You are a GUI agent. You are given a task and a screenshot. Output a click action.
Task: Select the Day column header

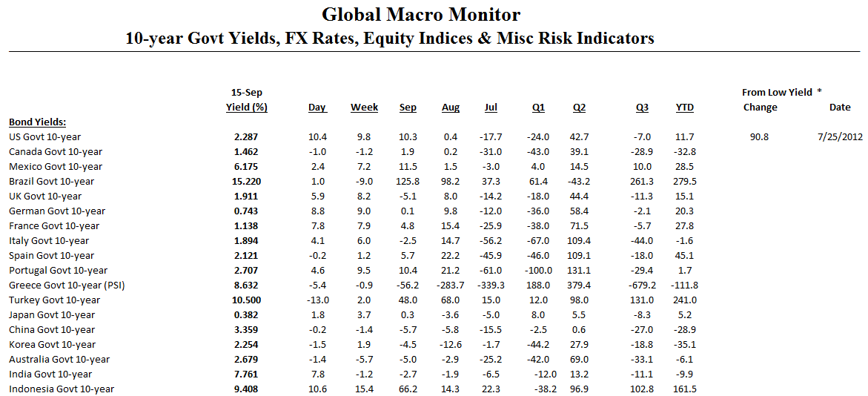tap(317, 108)
